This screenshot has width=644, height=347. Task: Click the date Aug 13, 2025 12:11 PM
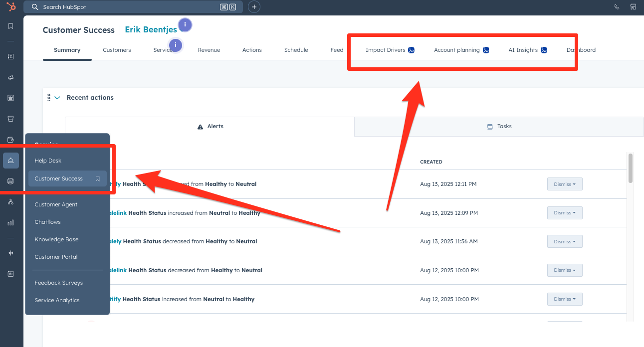pyautogui.click(x=448, y=184)
